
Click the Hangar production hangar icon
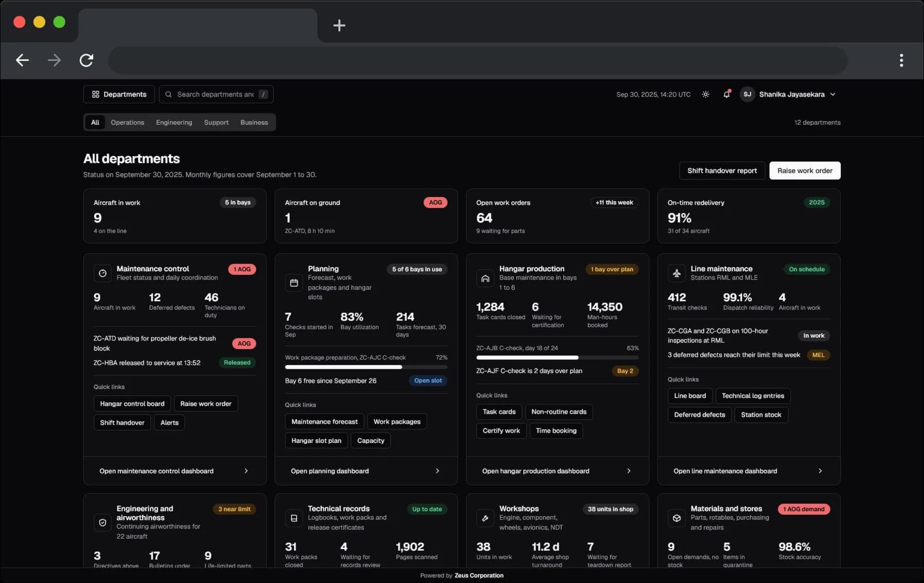[x=485, y=278]
